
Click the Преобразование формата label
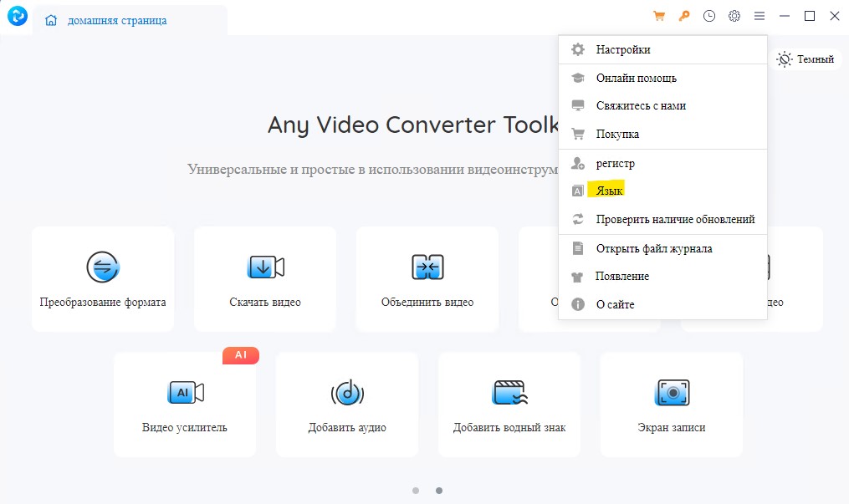tap(103, 303)
